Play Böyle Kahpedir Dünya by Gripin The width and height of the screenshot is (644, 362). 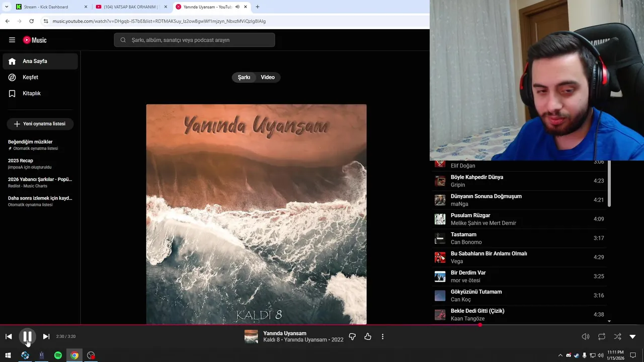pyautogui.click(x=519, y=181)
